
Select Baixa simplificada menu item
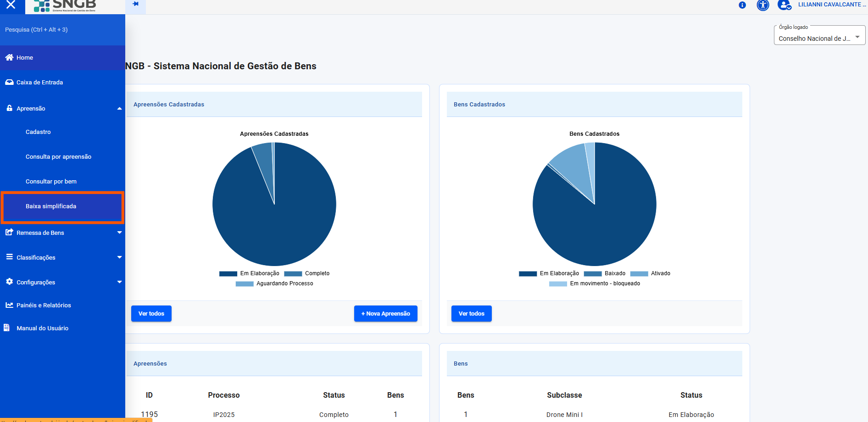pos(51,206)
